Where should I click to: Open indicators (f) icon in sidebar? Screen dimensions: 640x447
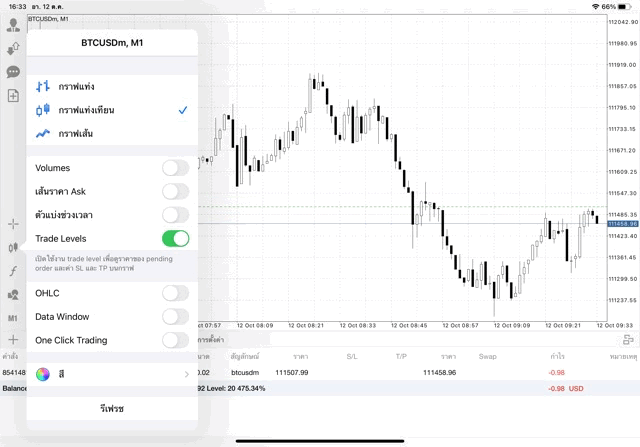pyautogui.click(x=13, y=271)
